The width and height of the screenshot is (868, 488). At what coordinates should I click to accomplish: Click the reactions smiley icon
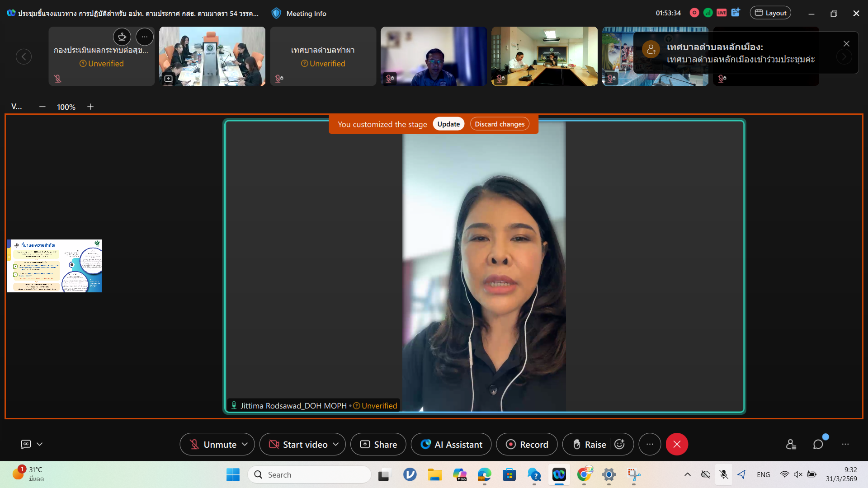pyautogui.click(x=620, y=445)
